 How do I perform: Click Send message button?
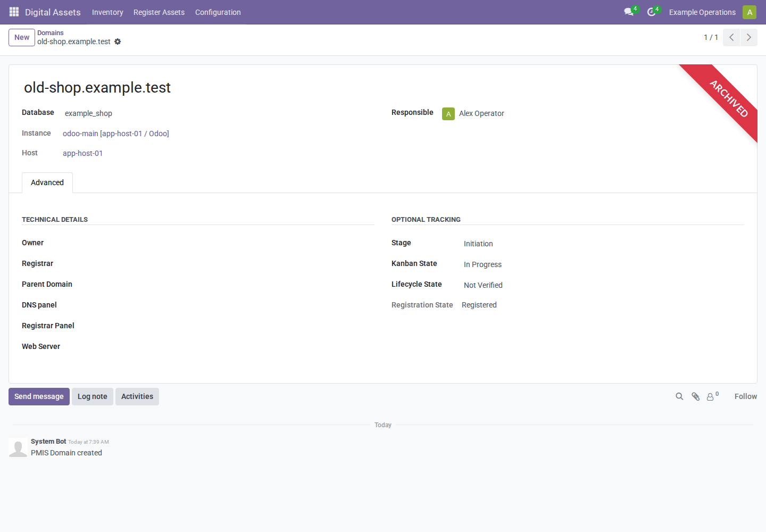[x=39, y=396]
